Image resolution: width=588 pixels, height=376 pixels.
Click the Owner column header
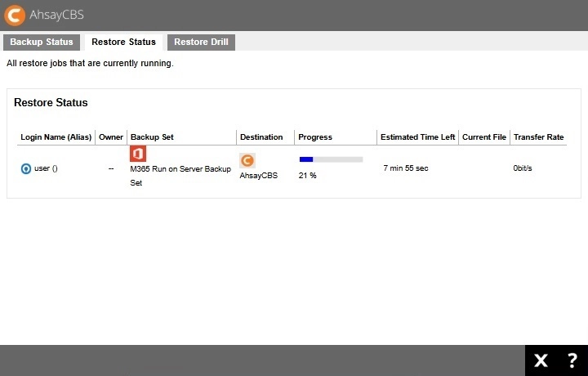click(111, 137)
